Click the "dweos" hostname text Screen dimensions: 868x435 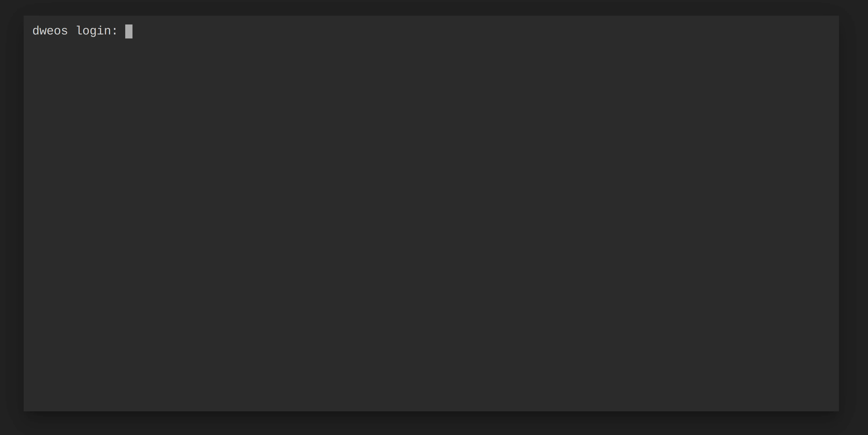pos(50,31)
